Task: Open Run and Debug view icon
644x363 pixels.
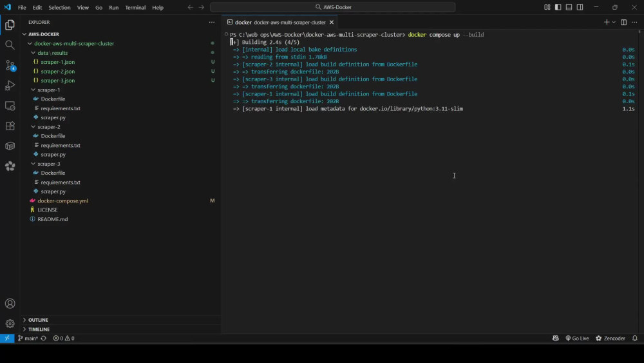Action: (10, 86)
